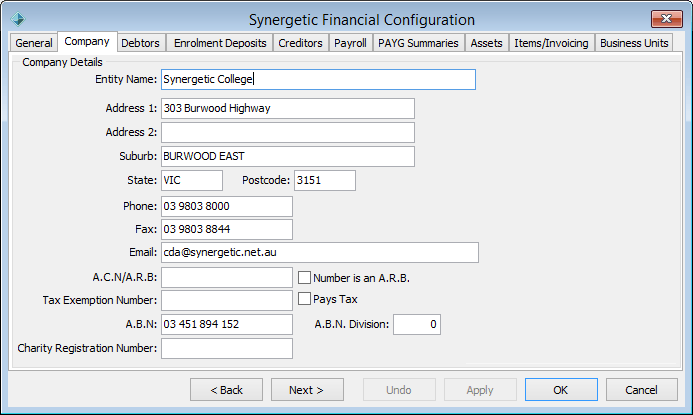This screenshot has height=415, width=693.
Task: Select the Assets tab
Action: click(x=487, y=43)
